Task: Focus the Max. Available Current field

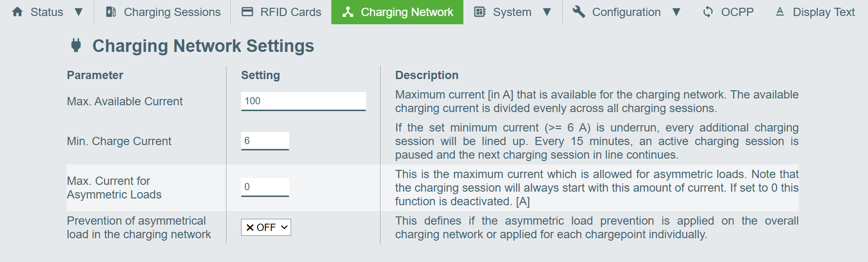Action: (303, 101)
